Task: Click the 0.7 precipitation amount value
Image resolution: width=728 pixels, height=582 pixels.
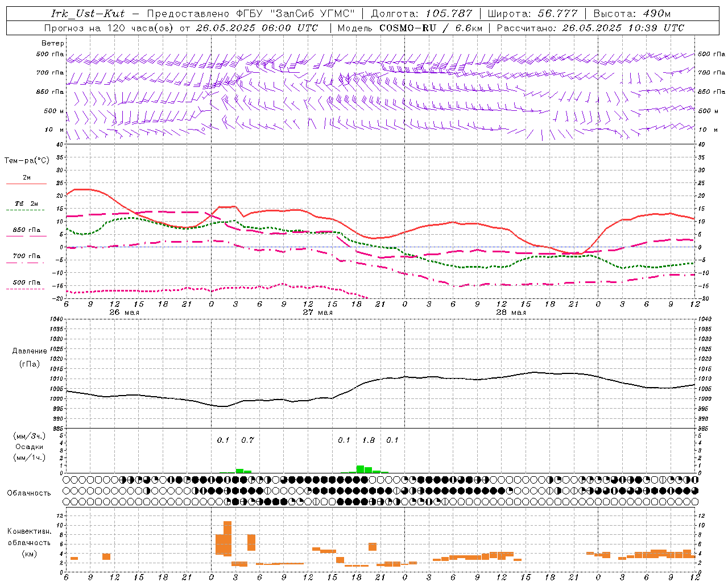Action: coord(247,440)
